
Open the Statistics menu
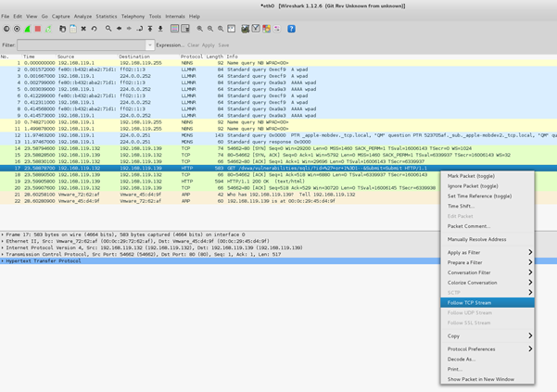coord(107,16)
